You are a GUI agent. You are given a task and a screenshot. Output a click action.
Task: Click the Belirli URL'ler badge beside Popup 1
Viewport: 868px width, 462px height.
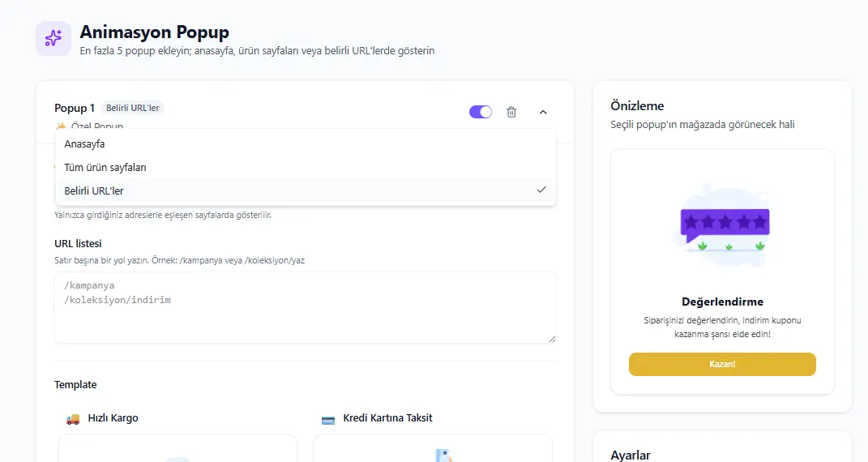click(132, 108)
